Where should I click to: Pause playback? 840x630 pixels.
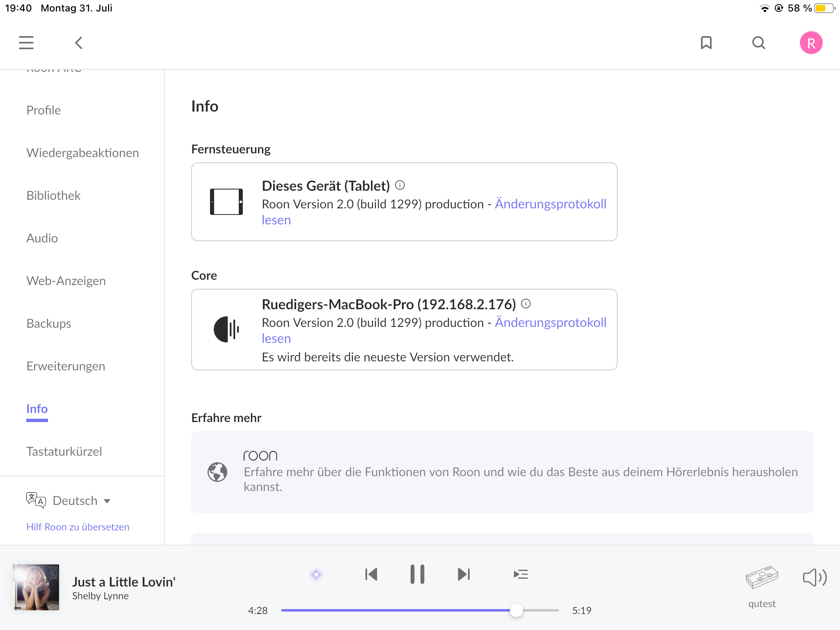click(418, 574)
